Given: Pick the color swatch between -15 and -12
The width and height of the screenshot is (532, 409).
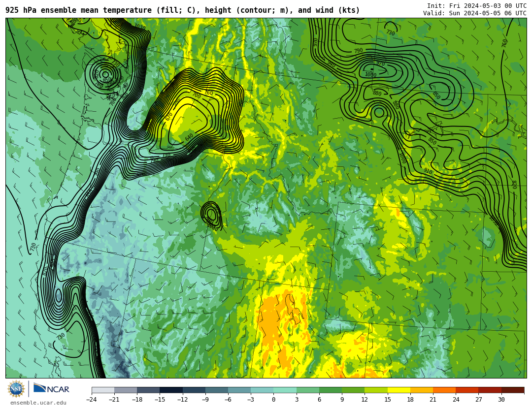Looking at the screenshot, I should pos(171,390).
